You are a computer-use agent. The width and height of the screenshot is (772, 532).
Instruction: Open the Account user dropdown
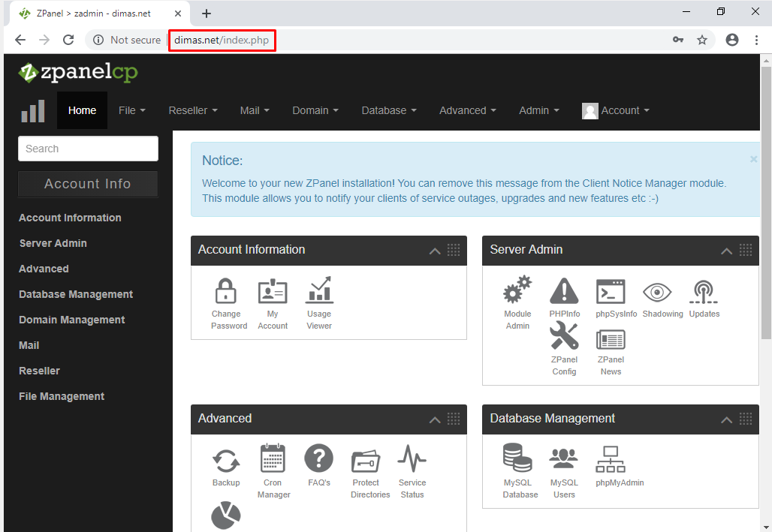[x=616, y=111]
